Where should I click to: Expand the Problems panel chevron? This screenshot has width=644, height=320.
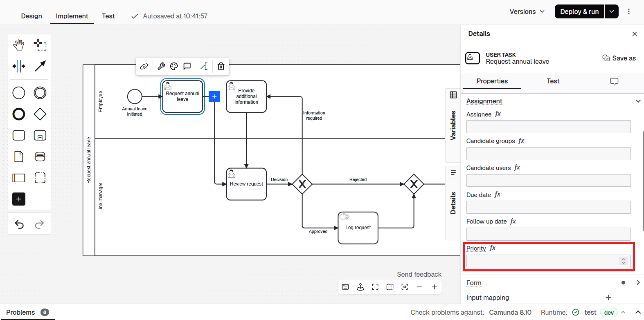click(637, 312)
